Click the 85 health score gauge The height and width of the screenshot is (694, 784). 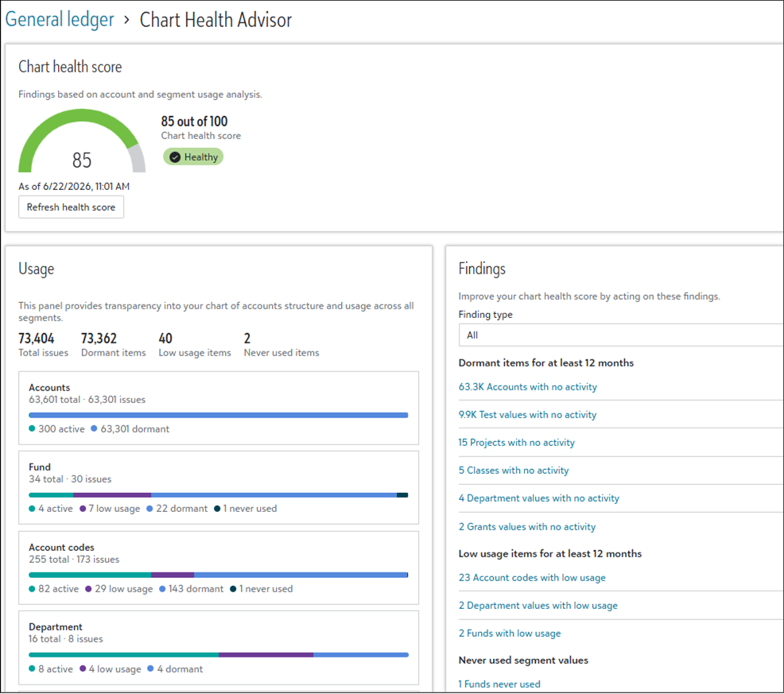[82, 142]
